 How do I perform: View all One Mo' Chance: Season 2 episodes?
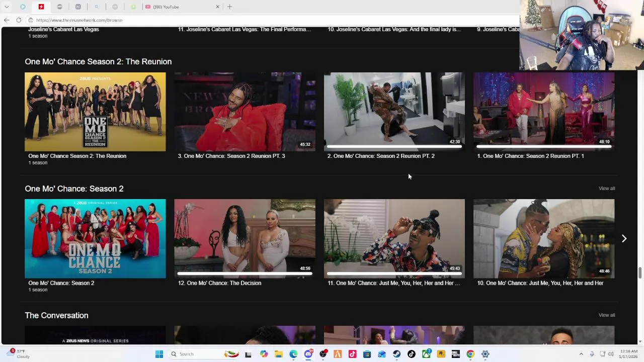(607, 188)
